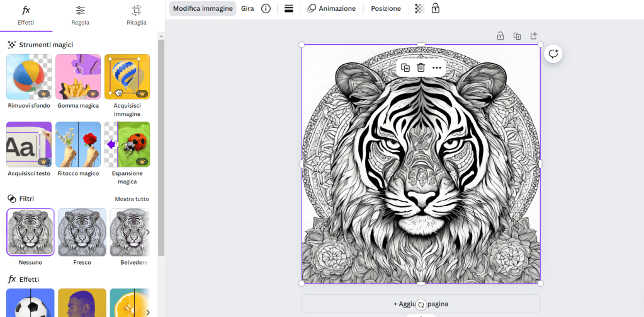The width and height of the screenshot is (644, 317).
Task: Click Mostra tutto for filters
Action: [x=132, y=199]
